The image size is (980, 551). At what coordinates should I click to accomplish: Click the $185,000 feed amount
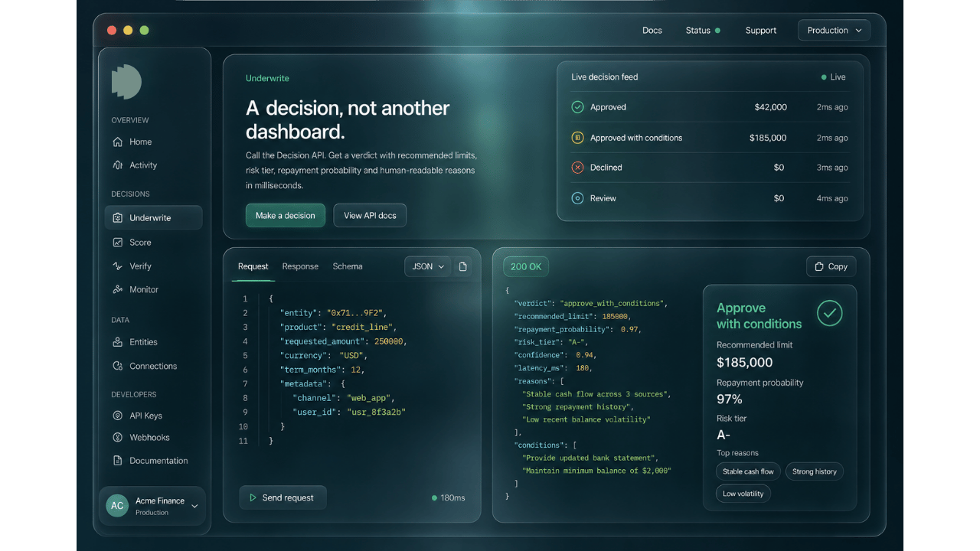pyautogui.click(x=768, y=138)
